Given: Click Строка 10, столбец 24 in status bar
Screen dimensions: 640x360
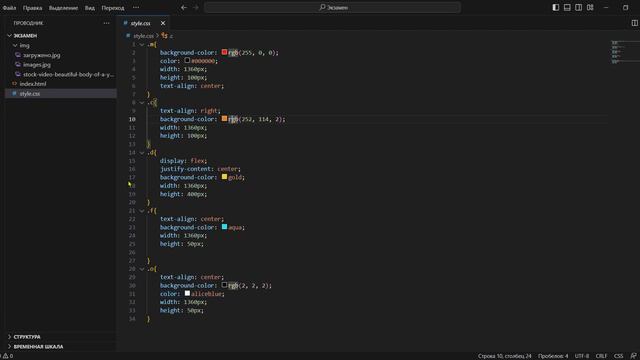Looking at the screenshot, I should [x=504, y=356].
